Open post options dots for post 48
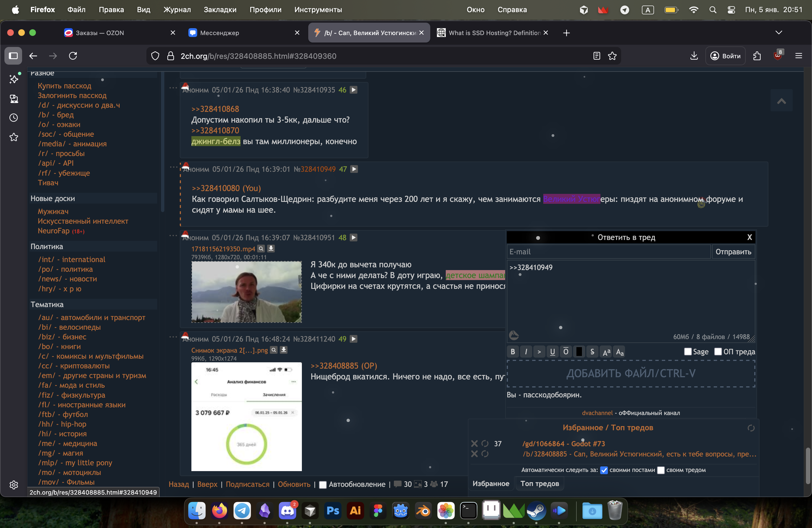The width and height of the screenshot is (812, 528). [x=173, y=236]
